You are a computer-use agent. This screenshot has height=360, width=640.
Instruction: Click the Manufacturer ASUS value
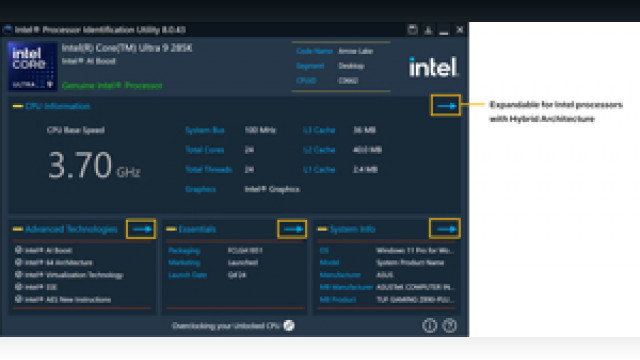[x=385, y=275]
